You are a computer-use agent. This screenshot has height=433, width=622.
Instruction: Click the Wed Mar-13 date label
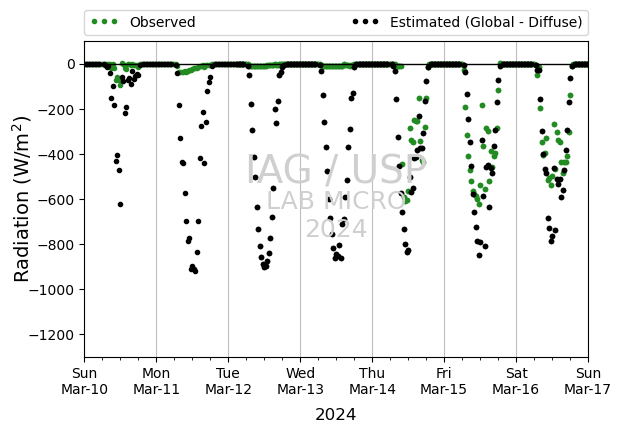pyautogui.click(x=300, y=381)
